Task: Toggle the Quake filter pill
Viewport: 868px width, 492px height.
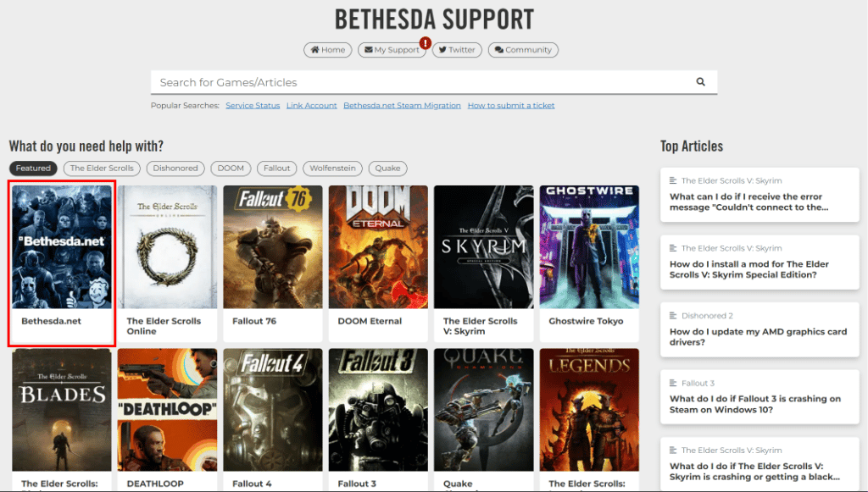Action: tap(387, 168)
